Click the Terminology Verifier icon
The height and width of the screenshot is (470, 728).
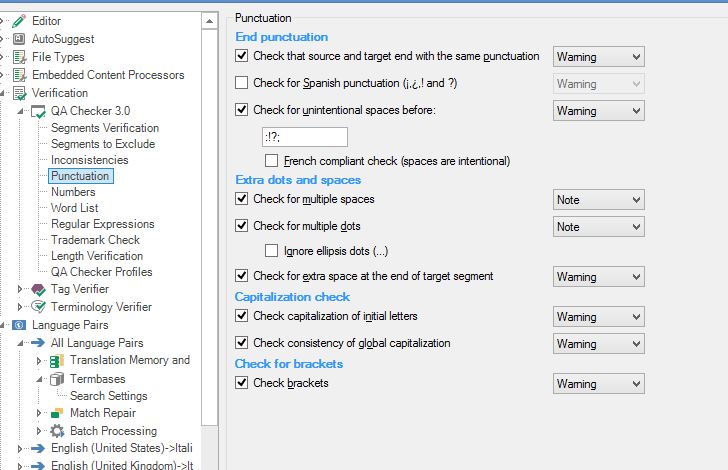click(38, 307)
